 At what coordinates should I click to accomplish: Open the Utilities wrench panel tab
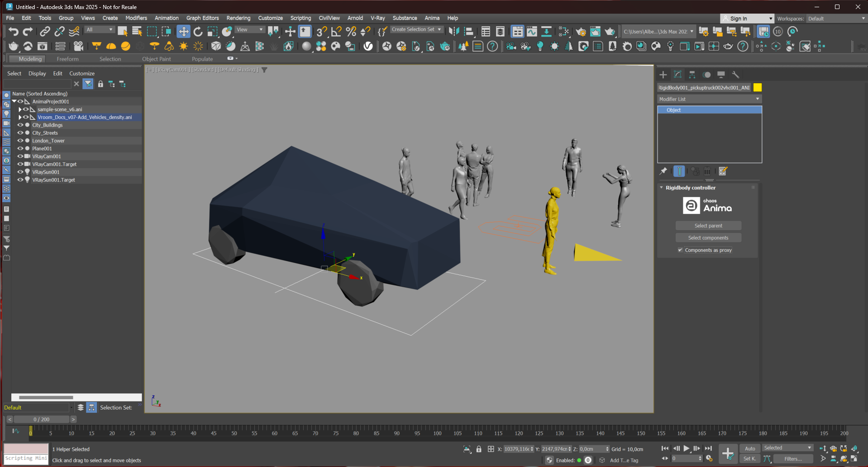tap(735, 75)
